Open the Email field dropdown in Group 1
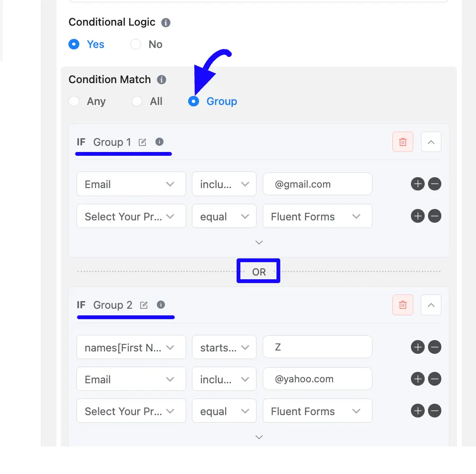The height and width of the screenshot is (474, 476). pos(131,184)
